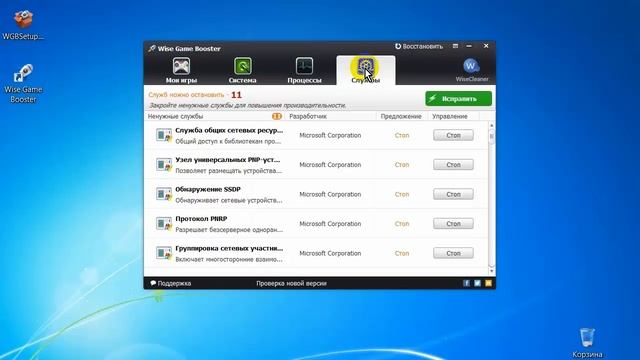The height and width of the screenshot is (360, 640).
Task: Click icon of Узел универсальных PNP row
Action: point(164,164)
